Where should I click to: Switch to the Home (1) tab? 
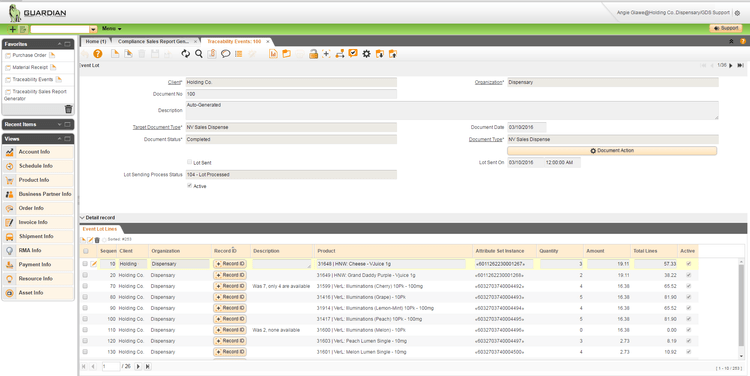click(x=96, y=42)
